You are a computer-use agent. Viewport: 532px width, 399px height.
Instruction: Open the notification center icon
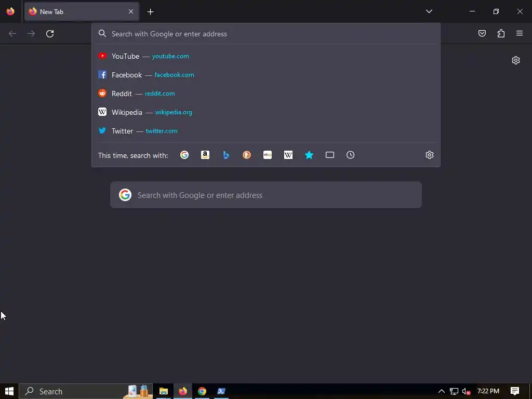tap(515, 391)
